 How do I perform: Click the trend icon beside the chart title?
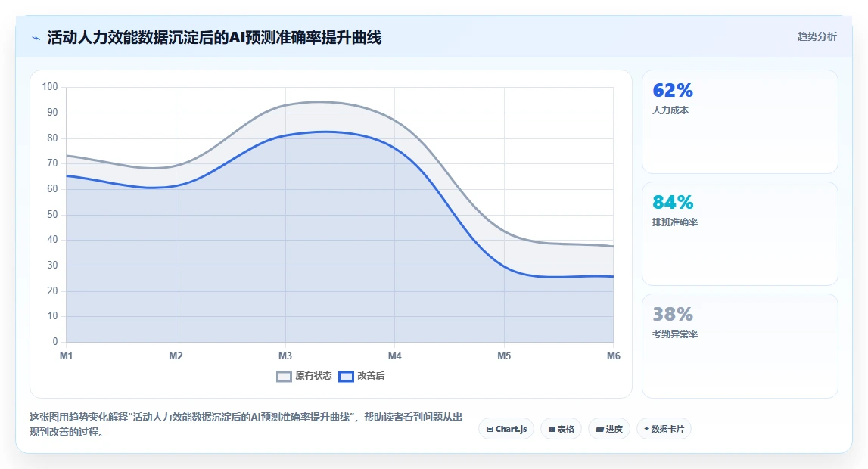(x=36, y=38)
